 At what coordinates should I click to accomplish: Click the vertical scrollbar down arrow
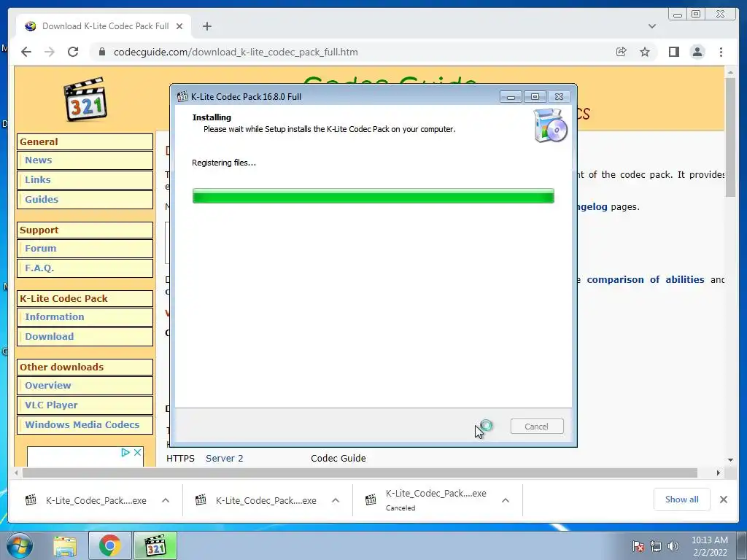click(730, 460)
